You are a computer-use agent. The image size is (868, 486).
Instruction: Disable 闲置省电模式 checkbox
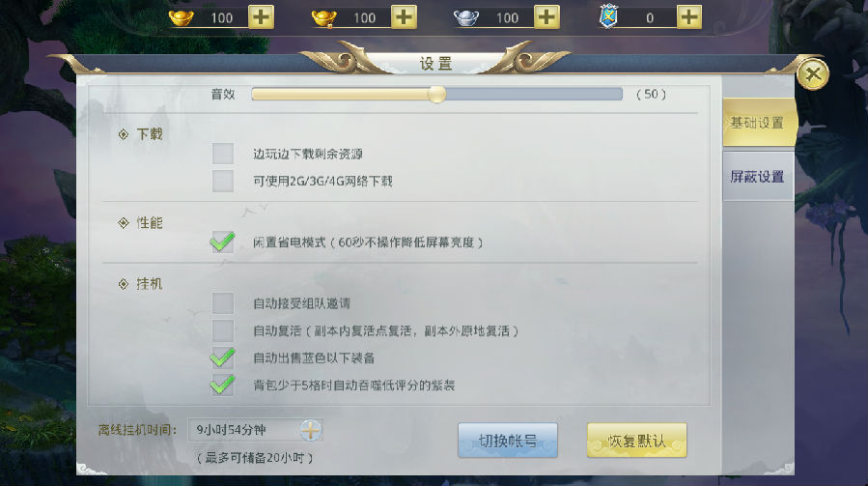pyautogui.click(x=222, y=243)
